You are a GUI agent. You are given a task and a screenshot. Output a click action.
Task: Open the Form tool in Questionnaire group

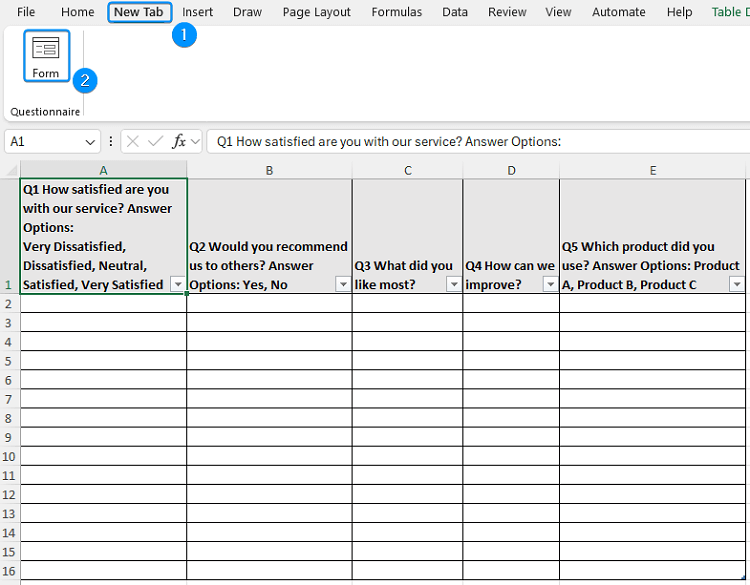46,56
